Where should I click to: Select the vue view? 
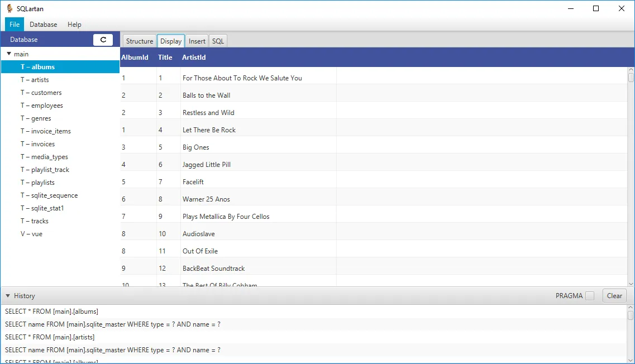pos(60,234)
